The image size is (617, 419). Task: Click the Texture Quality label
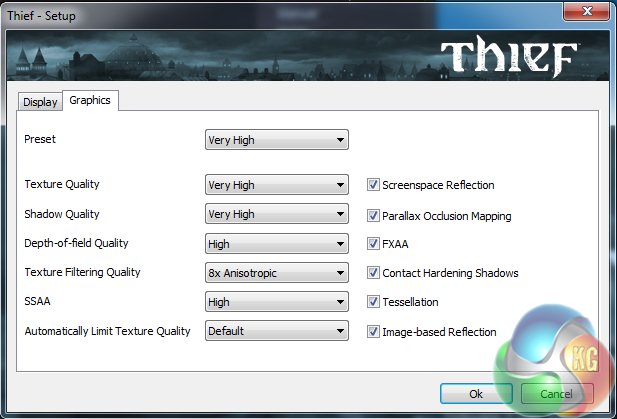click(62, 184)
